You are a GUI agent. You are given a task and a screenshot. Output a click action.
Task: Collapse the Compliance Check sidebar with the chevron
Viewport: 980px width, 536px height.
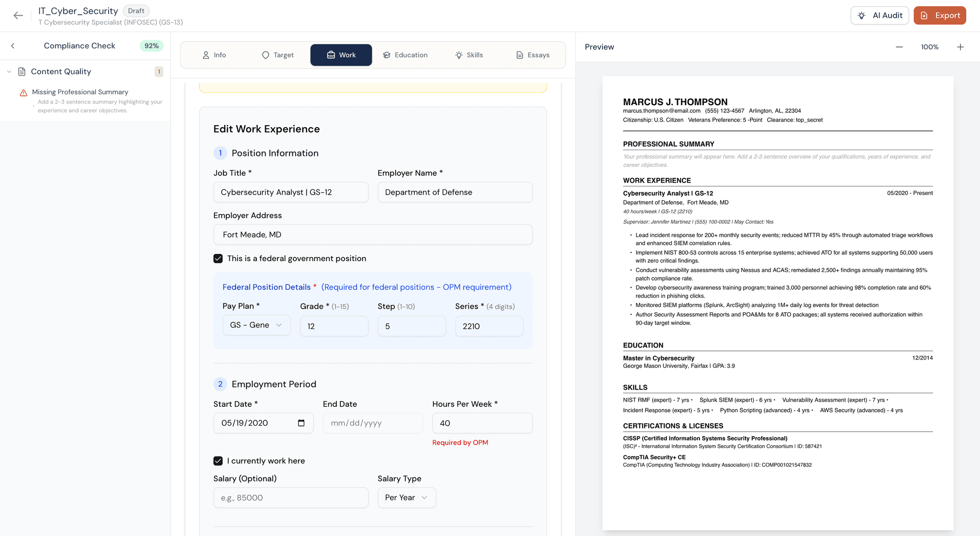pos(12,46)
